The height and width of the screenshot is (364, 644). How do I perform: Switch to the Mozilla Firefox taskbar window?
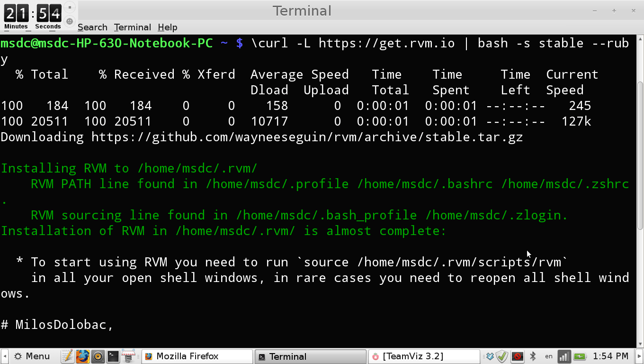coord(197,356)
